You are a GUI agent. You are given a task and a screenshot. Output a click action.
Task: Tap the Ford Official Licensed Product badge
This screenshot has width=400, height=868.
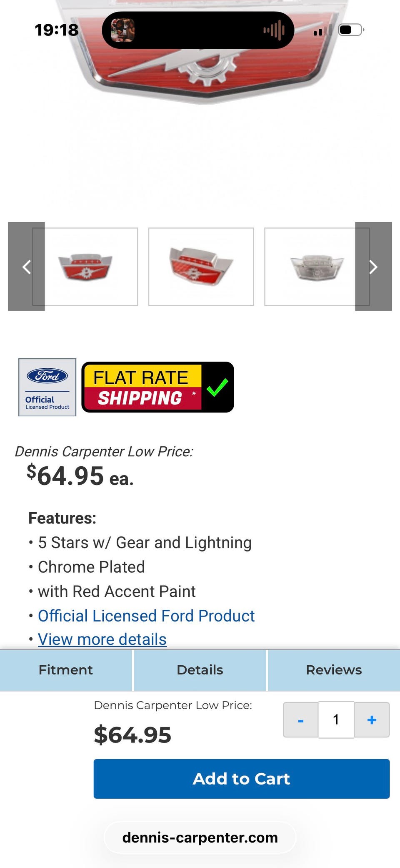(47, 387)
